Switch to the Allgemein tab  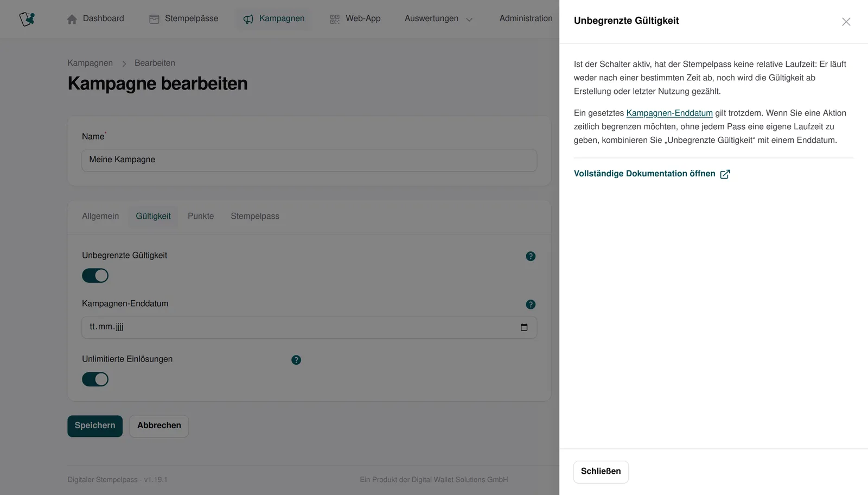(x=100, y=216)
